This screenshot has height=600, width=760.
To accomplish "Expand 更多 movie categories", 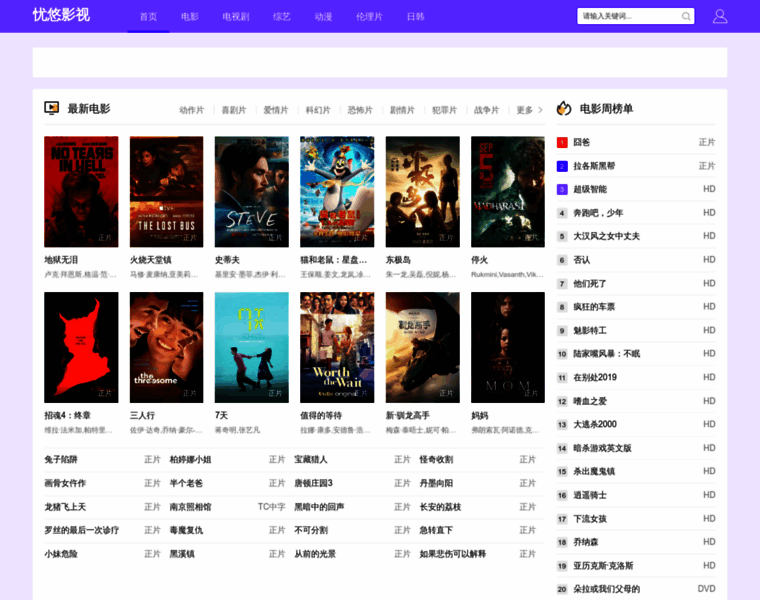I will (x=524, y=110).
